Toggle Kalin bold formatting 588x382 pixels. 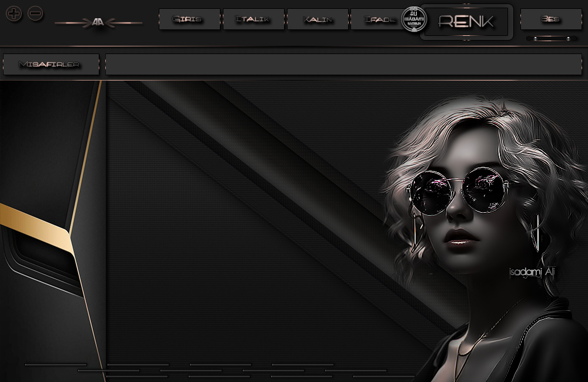[318, 19]
